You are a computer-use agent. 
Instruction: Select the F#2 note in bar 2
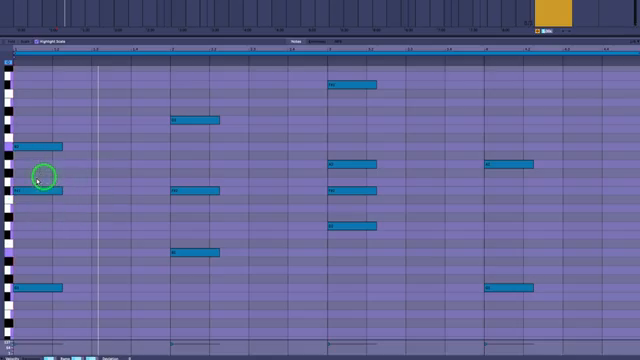195,191
